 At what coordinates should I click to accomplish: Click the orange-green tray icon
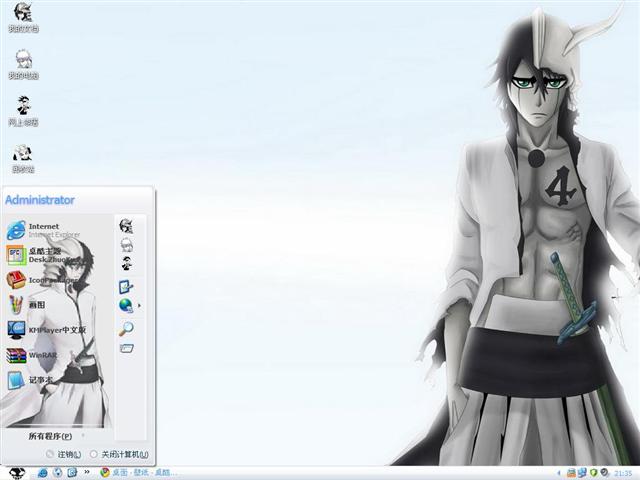(x=571, y=473)
